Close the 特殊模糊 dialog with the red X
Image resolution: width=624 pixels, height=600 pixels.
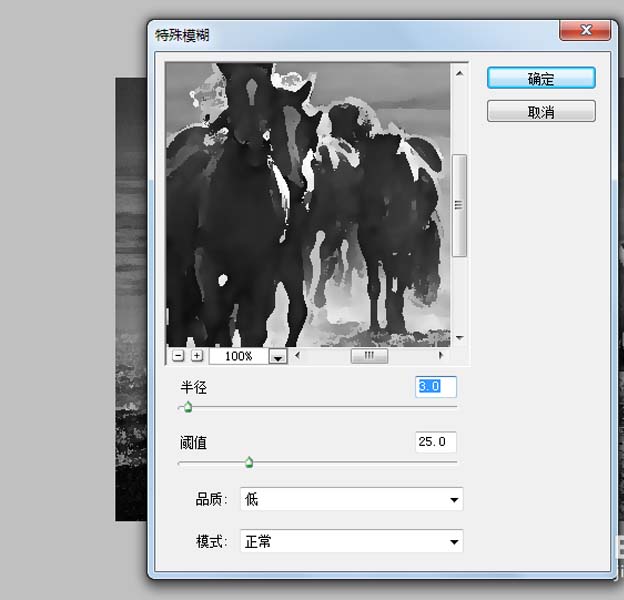pyautogui.click(x=584, y=33)
